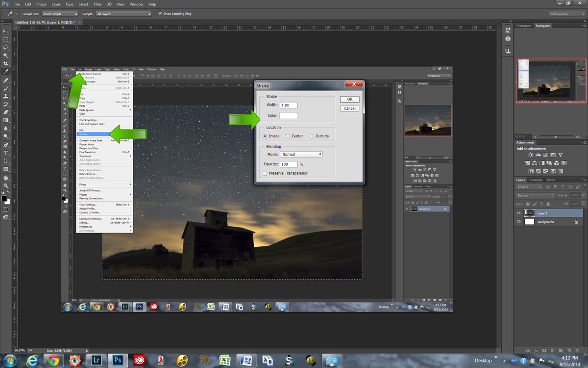The image size is (588, 368).
Task: Activate the Magic Wand tool in outer Tools panel
Action: pos(6,56)
